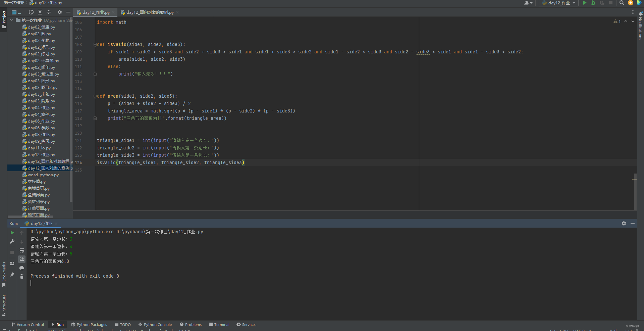The width and height of the screenshot is (644, 331).
Task: Collapse the 第一次作业 project root folder
Action: tap(11, 20)
